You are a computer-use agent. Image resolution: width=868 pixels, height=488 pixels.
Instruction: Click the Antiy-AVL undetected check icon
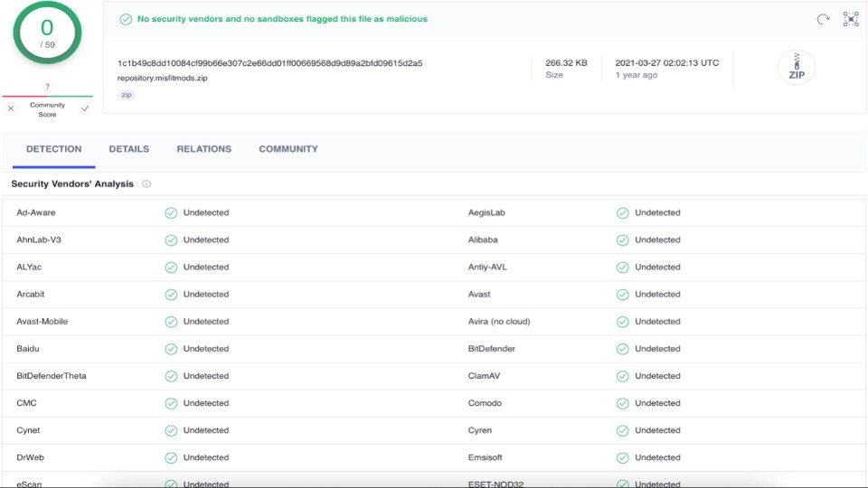(623, 267)
